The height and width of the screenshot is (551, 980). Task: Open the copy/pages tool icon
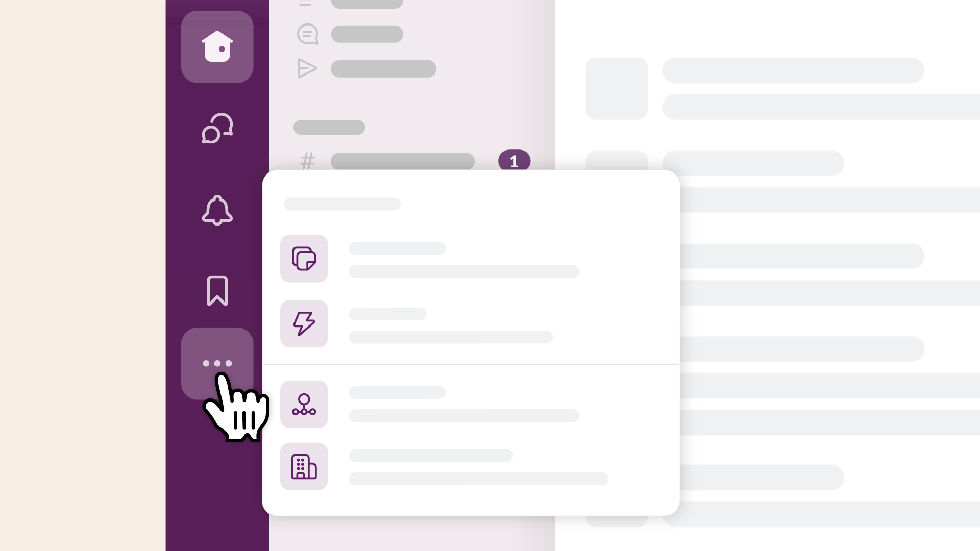click(304, 258)
